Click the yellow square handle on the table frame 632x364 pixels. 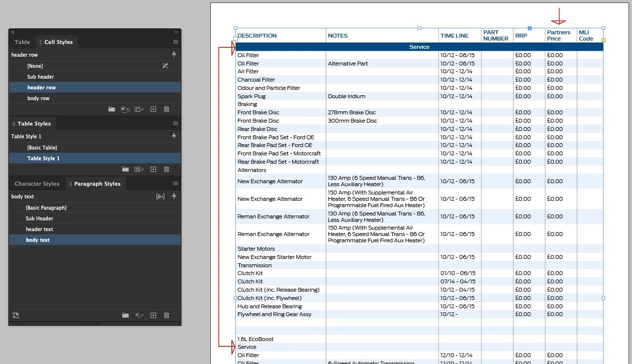[x=603, y=40]
